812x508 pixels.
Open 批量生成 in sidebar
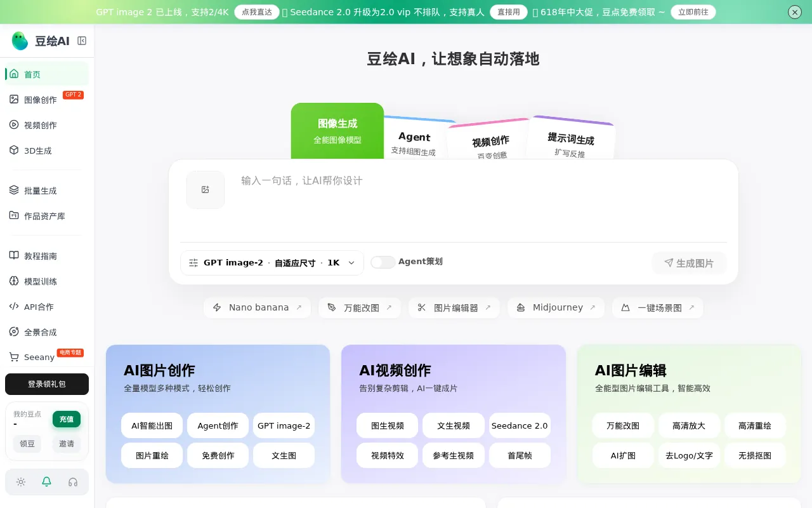(47, 190)
